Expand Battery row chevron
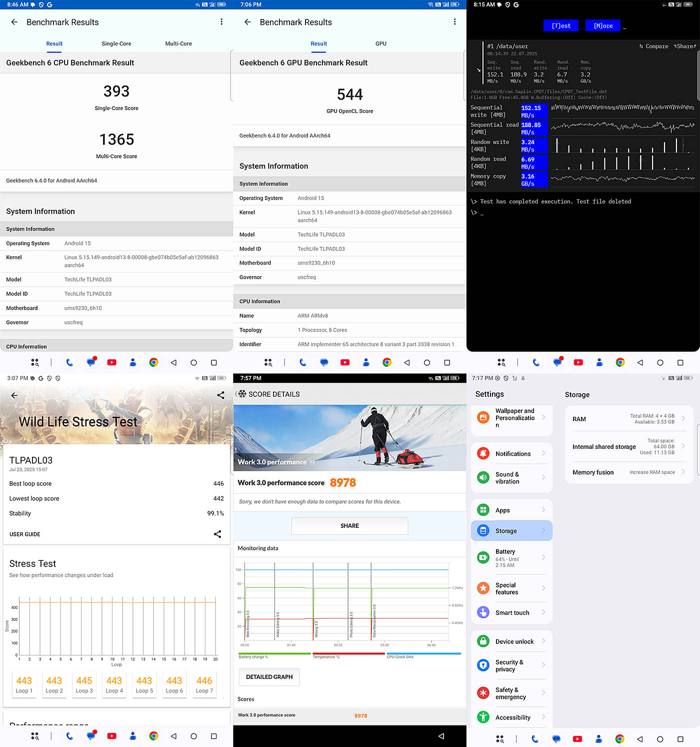Screen dimensions: 700x747 click(x=543, y=557)
